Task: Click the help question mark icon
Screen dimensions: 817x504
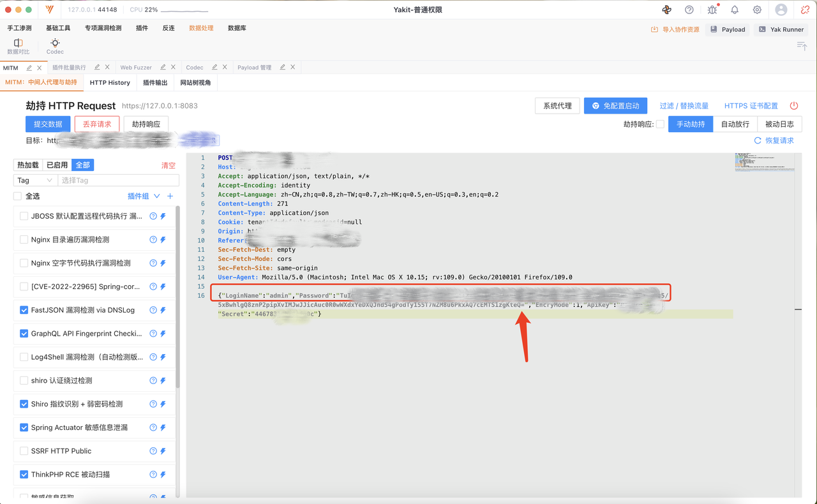Action: point(689,10)
